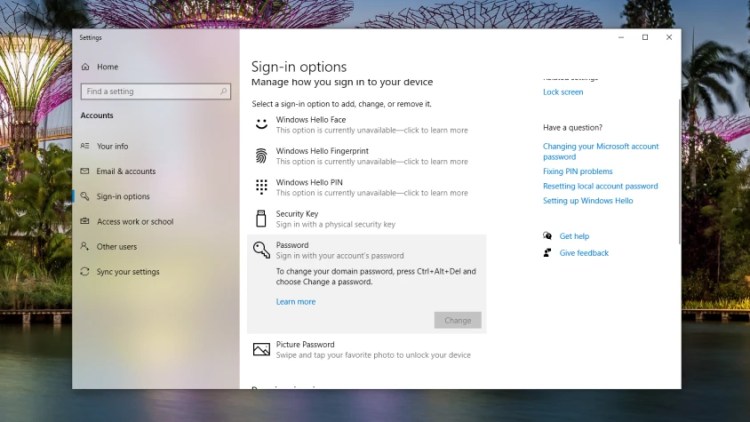750x422 pixels.
Task: Click the Give feedback person icon
Action: click(x=547, y=253)
